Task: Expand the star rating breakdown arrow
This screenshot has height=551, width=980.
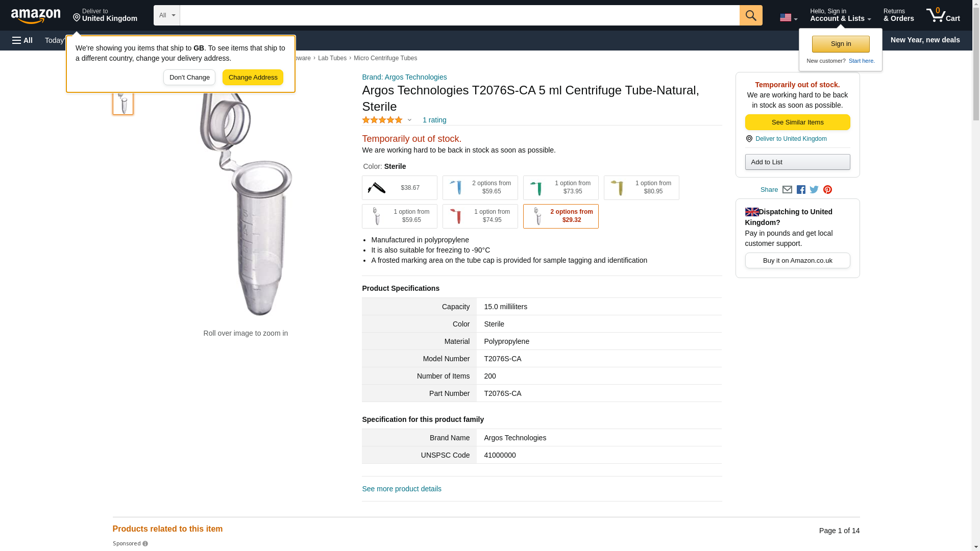Action: coord(409,120)
